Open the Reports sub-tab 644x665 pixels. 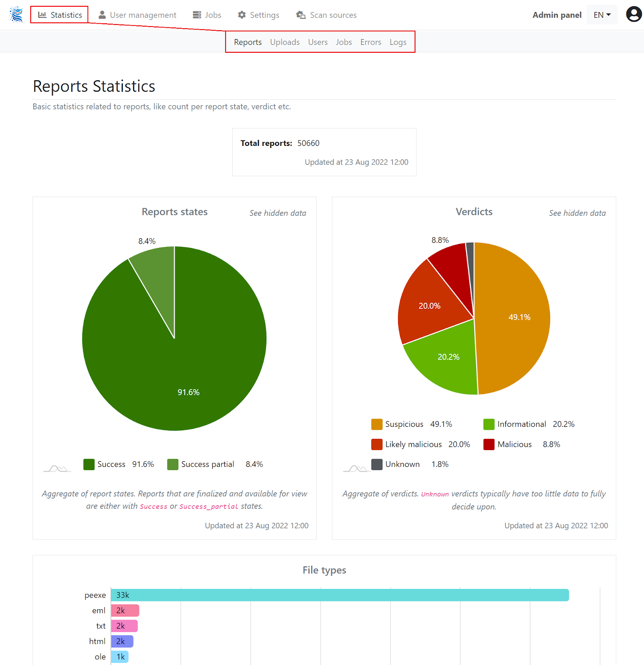click(248, 42)
